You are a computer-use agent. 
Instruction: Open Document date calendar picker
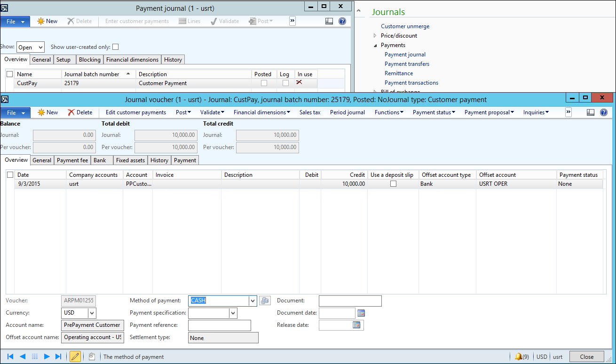[361, 313]
